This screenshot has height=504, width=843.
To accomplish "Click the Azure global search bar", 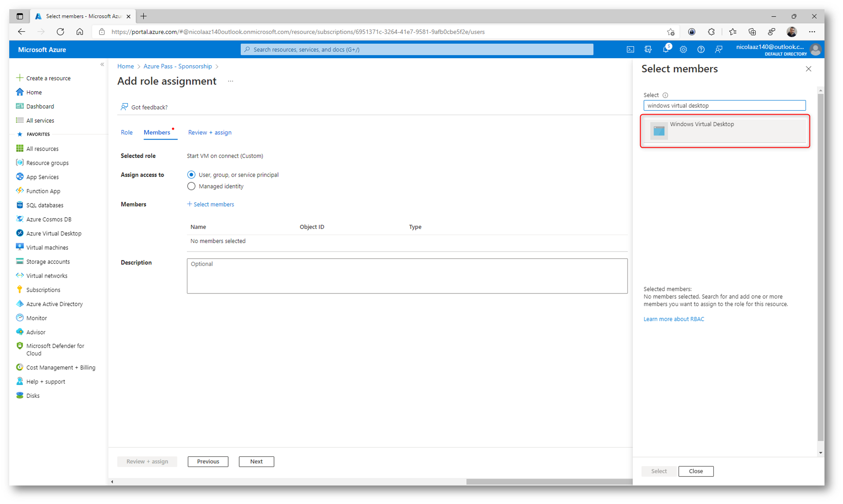I will [x=417, y=49].
